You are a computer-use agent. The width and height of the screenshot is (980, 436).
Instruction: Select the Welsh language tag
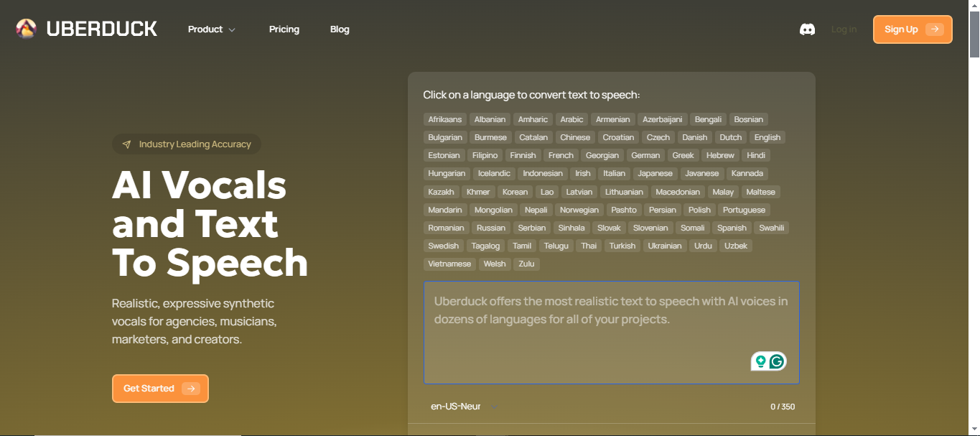point(495,264)
